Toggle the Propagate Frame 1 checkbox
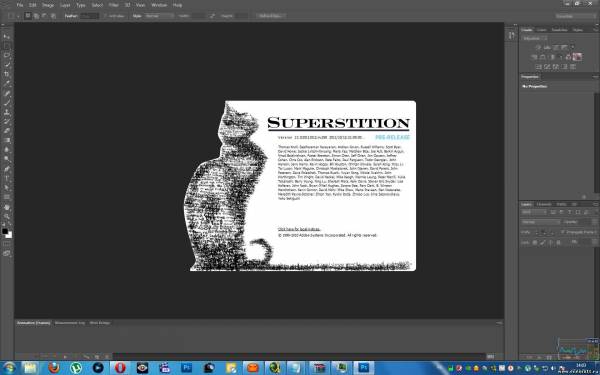 pos(563,232)
